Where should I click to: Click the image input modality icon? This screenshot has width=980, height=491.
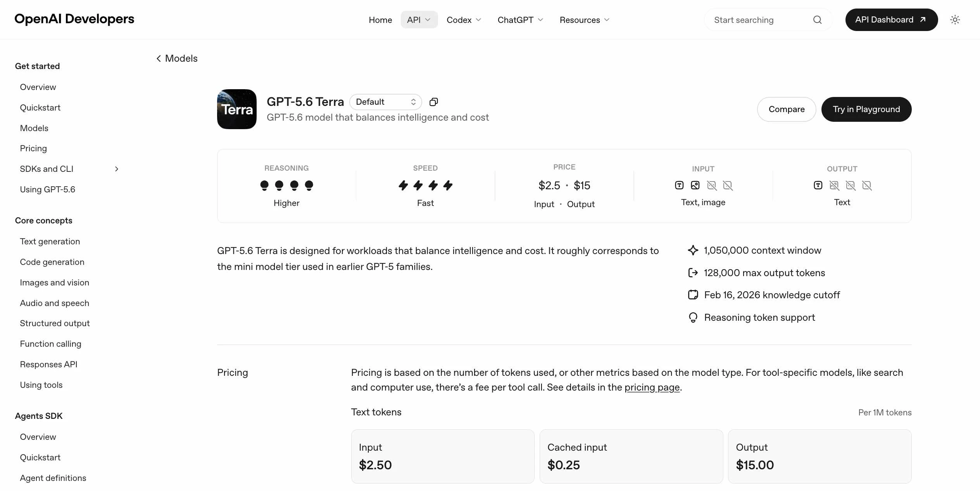pos(695,185)
